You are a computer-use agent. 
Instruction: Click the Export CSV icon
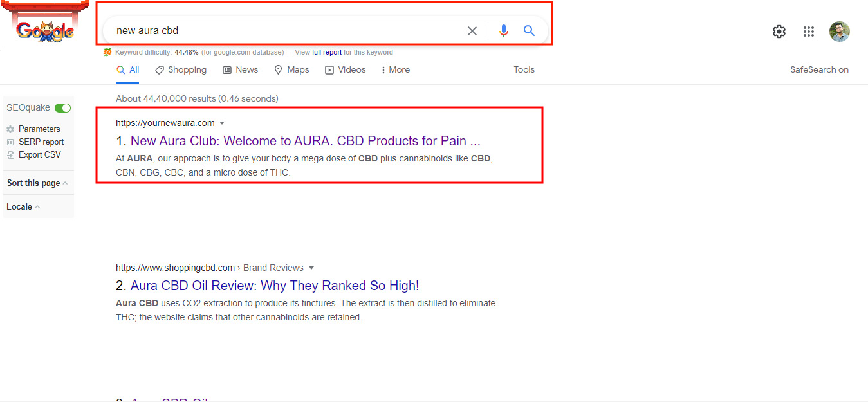[10, 155]
